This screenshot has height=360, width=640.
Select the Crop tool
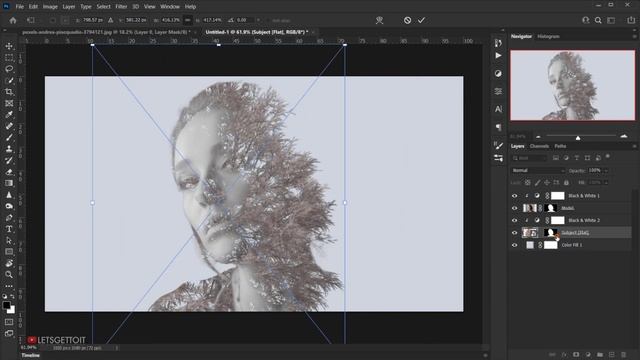(9, 92)
